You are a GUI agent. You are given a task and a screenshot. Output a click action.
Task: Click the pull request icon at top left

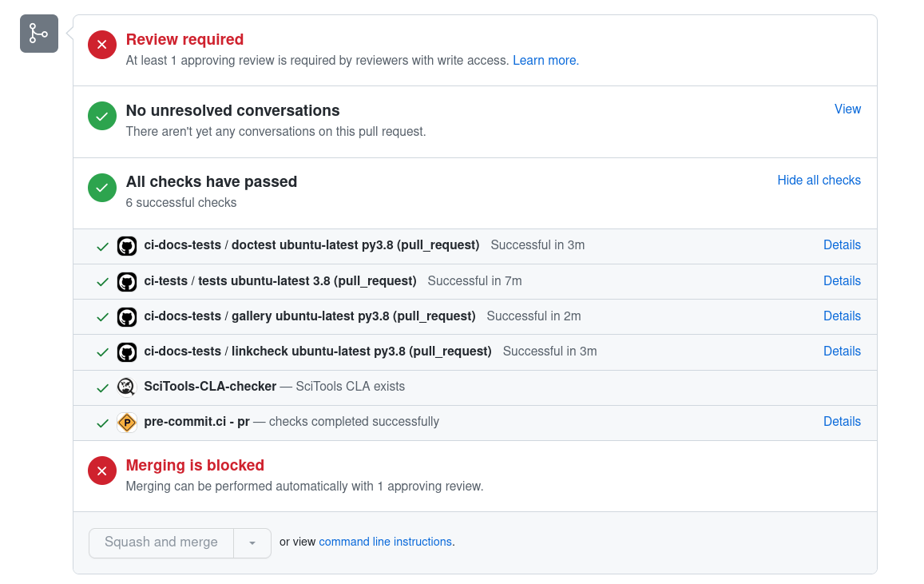pos(38,34)
